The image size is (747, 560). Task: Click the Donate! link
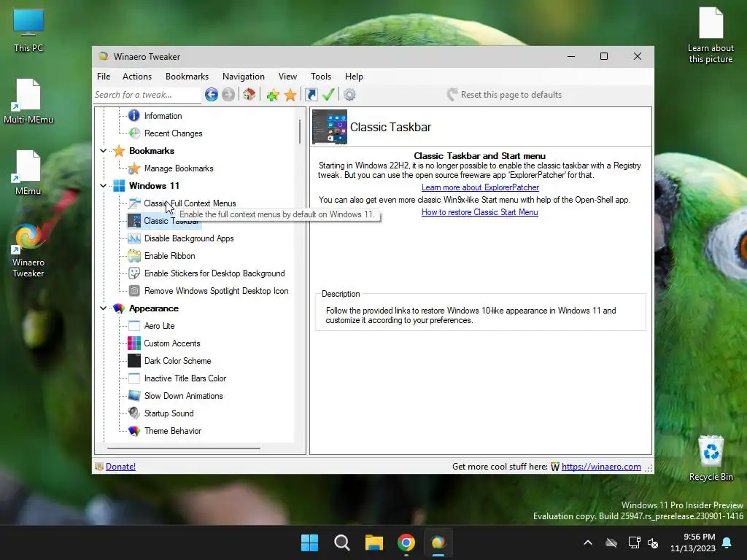point(120,467)
